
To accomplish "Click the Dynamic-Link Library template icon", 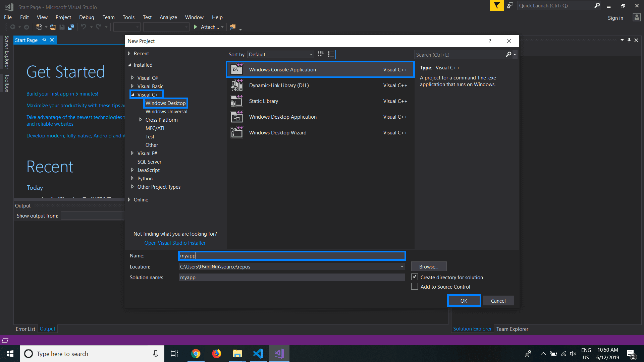I will pos(237,85).
